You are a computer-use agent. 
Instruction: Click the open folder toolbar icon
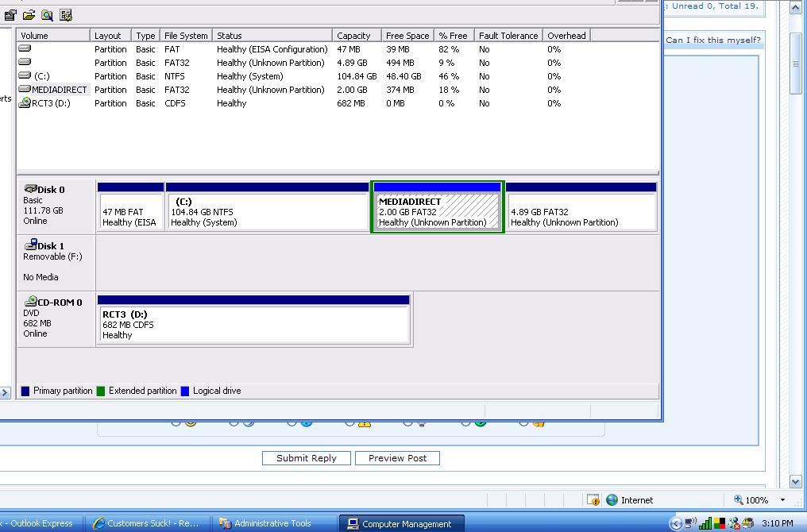pyautogui.click(x=29, y=15)
